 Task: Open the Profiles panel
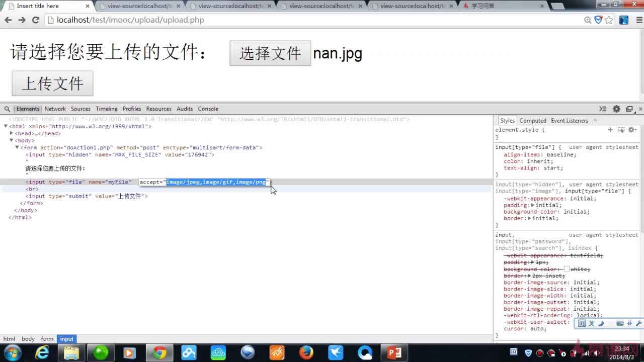[132, 109]
